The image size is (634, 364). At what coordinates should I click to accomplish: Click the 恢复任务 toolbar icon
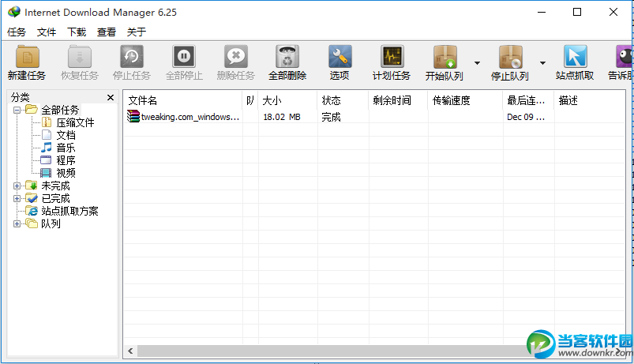point(80,57)
